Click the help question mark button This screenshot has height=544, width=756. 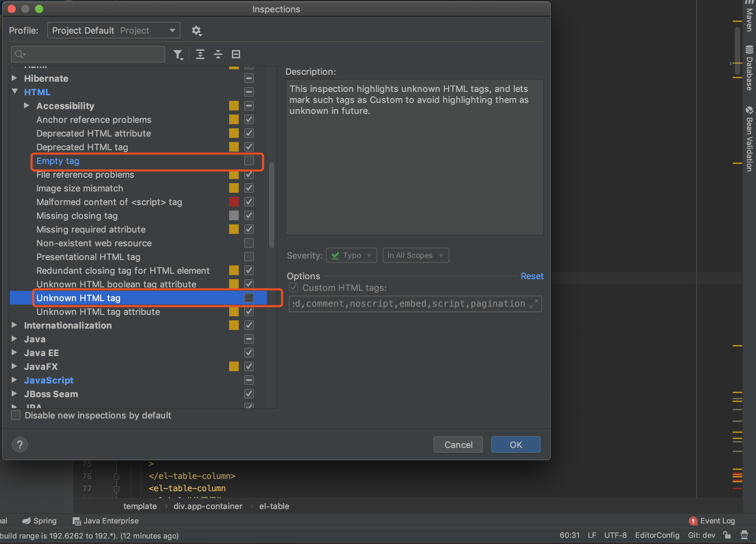tap(20, 445)
